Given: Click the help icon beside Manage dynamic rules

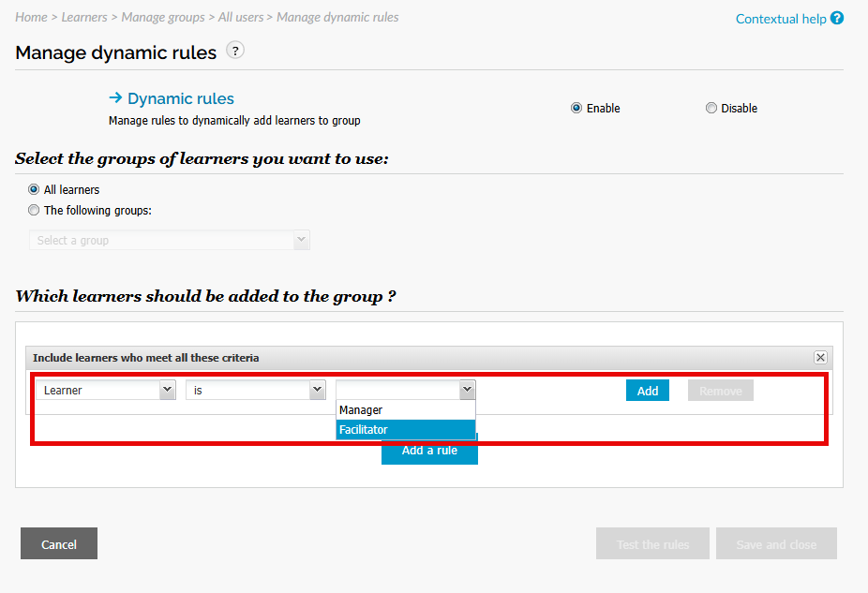Looking at the screenshot, I should (x=235, y=51).
